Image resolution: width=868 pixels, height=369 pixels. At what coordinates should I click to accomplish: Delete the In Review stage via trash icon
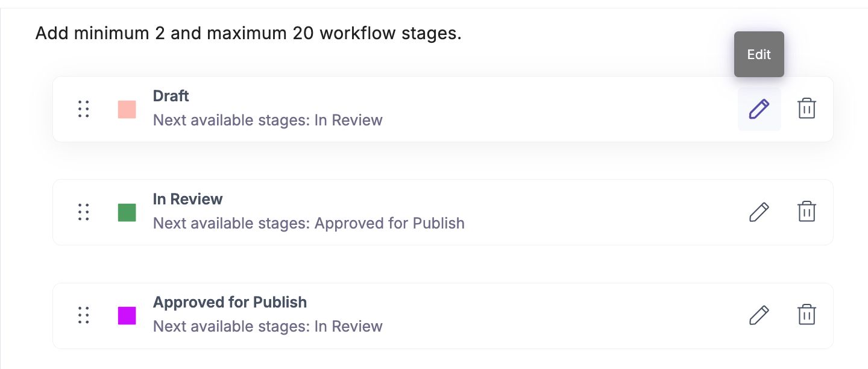pos(806,212)
